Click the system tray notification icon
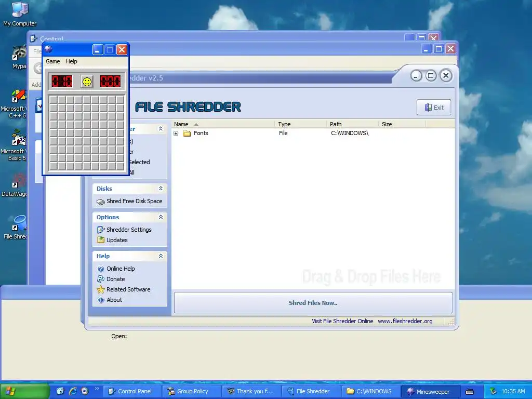 [x=493, y=392]
